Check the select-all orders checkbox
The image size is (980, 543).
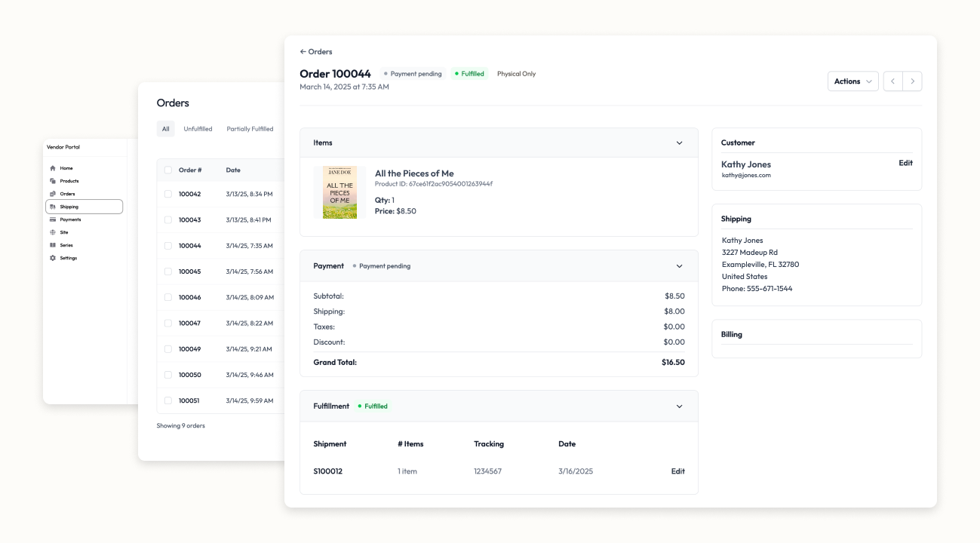click(167, 170)
